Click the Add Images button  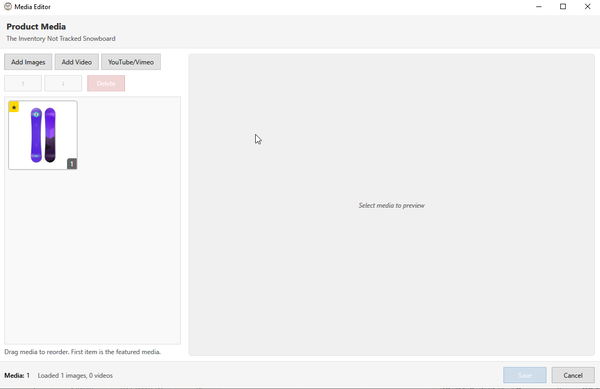click(x=28, y=62)
